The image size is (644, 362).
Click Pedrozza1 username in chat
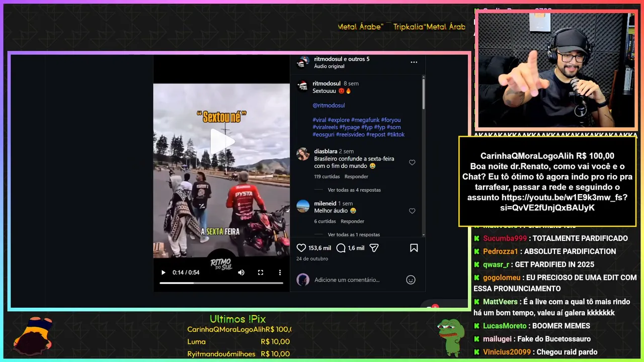click(500, 251)
